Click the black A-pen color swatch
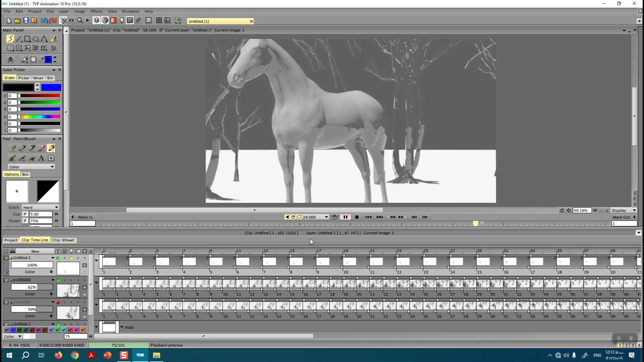 click(x=18, y=87)
